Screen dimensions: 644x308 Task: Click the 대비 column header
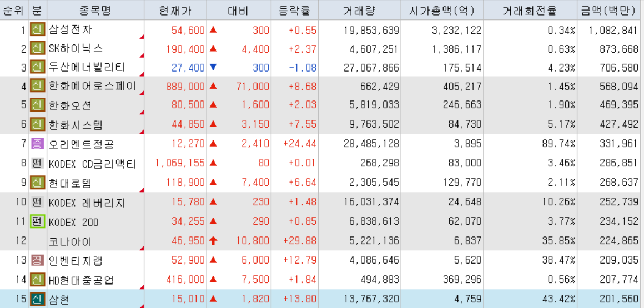coord(238,10)
